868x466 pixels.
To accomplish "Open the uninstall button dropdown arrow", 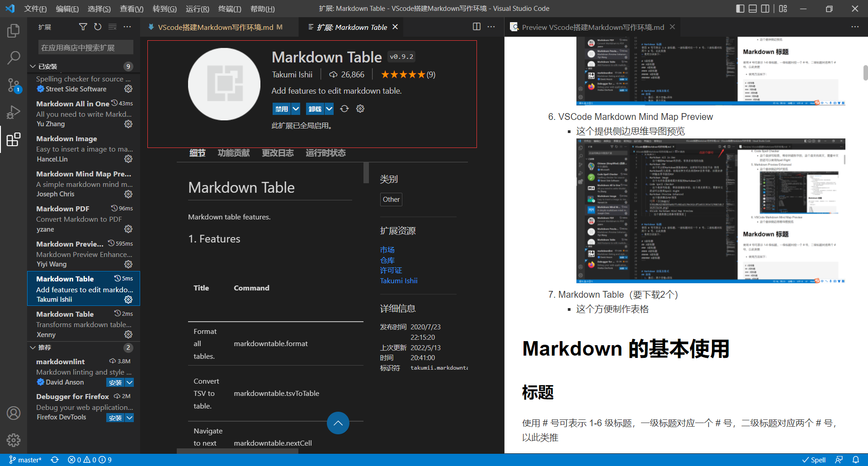I will (x=329, y=109).
